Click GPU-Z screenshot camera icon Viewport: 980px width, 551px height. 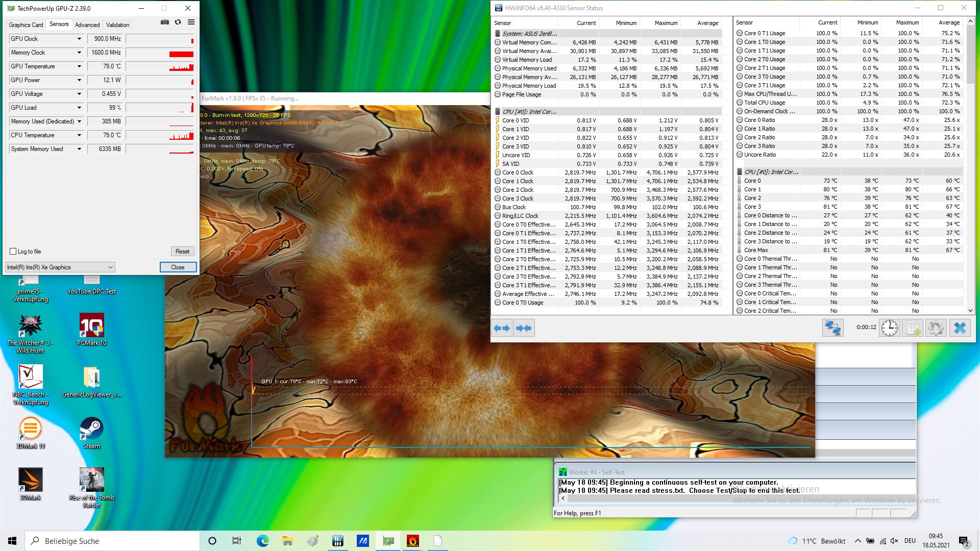[x=164, y=22]
